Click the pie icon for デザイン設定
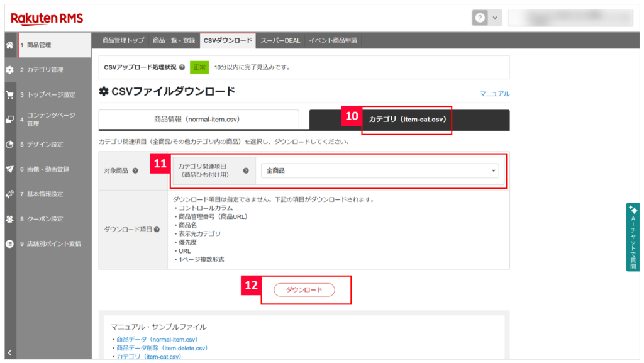The height and width of the screenshot is (363, 644). coord(9,144)
